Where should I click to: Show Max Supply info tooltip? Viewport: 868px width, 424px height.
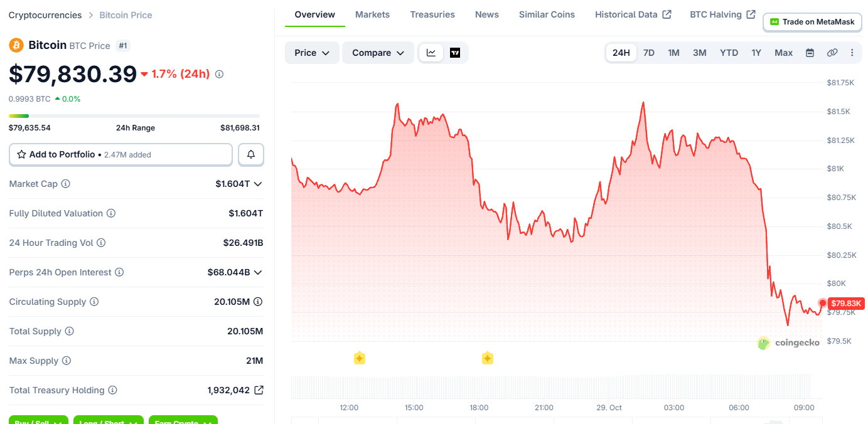coord(67,361)
